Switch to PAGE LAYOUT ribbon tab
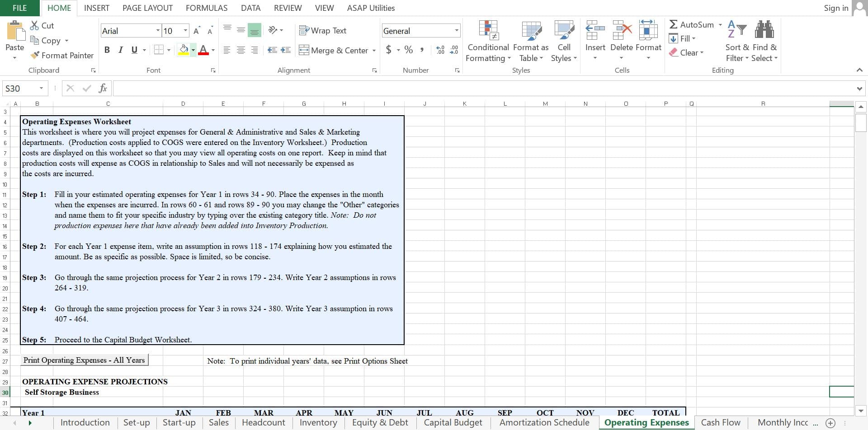The image size is (868, 430). [x=147, y=8]
